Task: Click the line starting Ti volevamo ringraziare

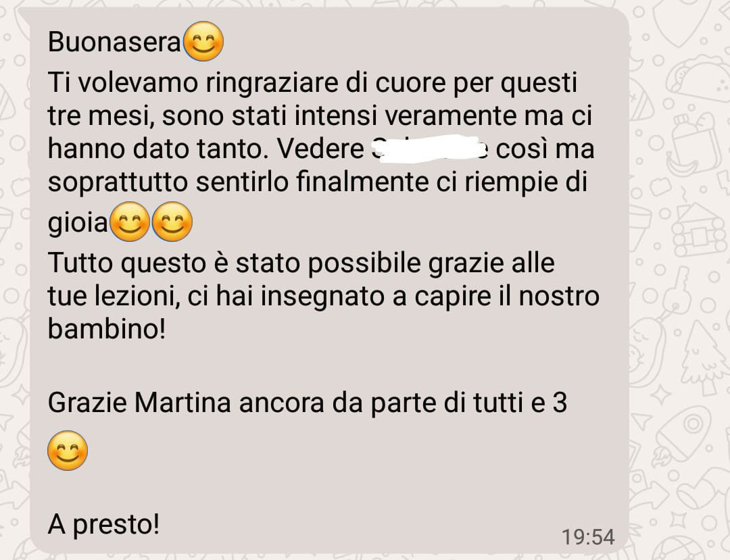Action: click(x=312, y=83)
